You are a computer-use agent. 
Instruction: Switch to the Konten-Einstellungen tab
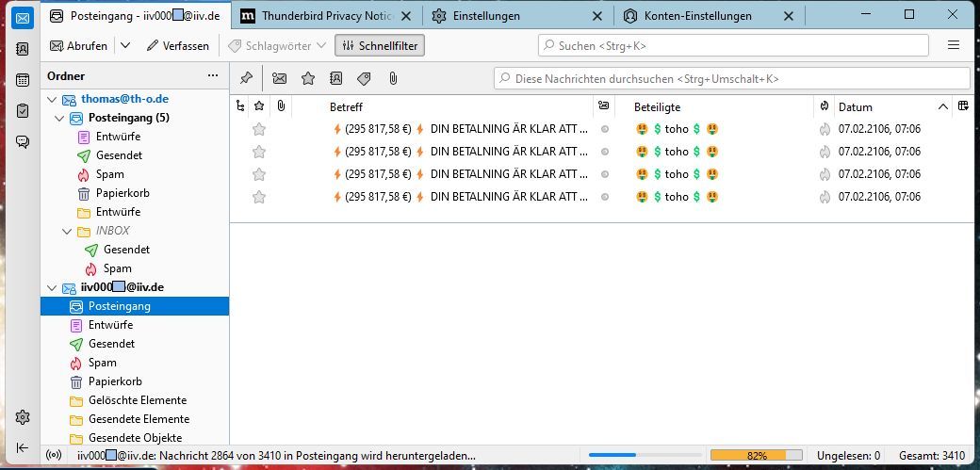click(697, 16)
